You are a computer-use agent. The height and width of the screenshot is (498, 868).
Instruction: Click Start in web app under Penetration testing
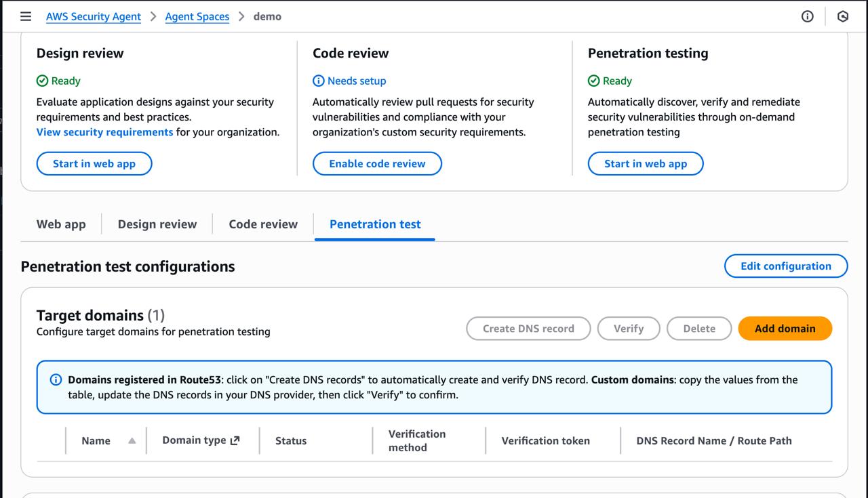pyautogui.click(x=645, y=164)
